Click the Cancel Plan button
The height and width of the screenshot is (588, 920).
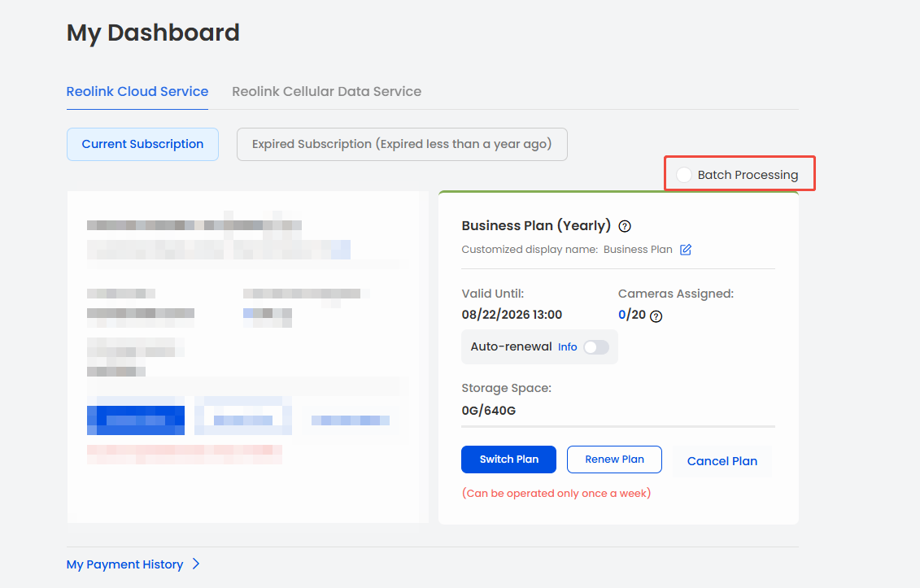[x=722, y=461]
